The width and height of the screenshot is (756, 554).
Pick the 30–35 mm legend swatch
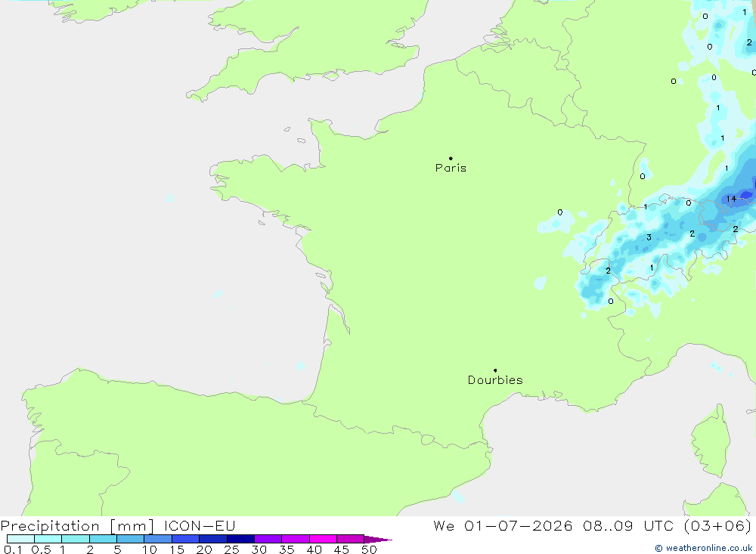pos(268,539)
